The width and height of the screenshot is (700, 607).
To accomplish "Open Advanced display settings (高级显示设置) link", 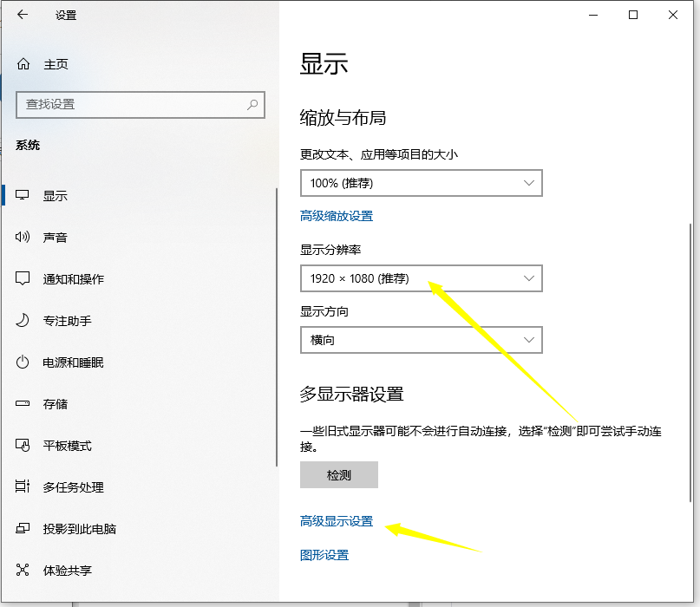I will pos(337,521).
